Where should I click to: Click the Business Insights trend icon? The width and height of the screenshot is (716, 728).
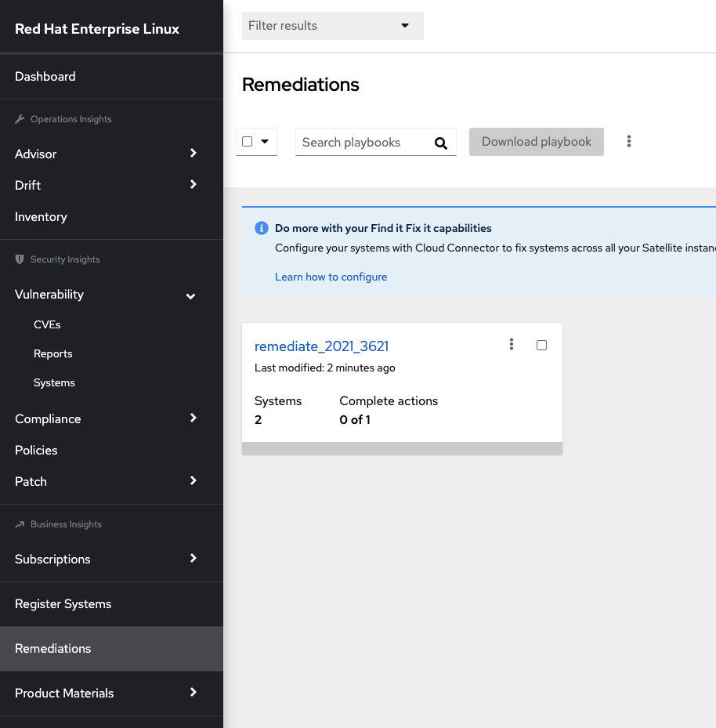tap(20, 524)
